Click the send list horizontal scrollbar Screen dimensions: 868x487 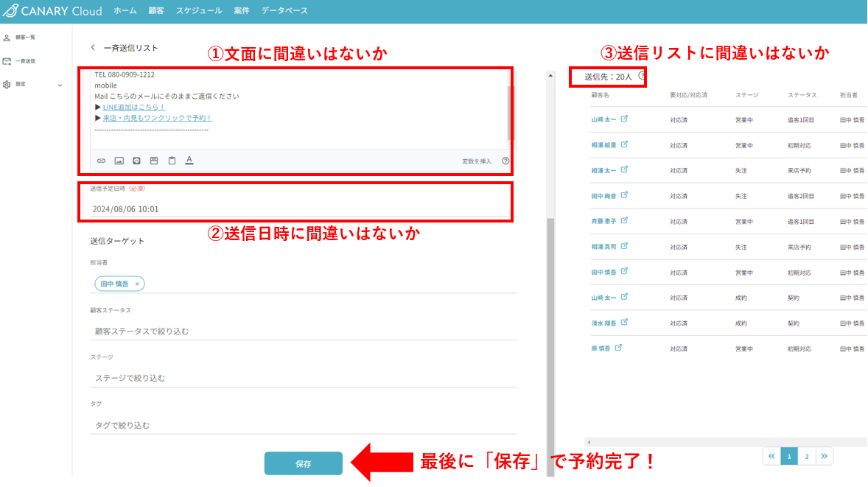[x=725, y=442]
